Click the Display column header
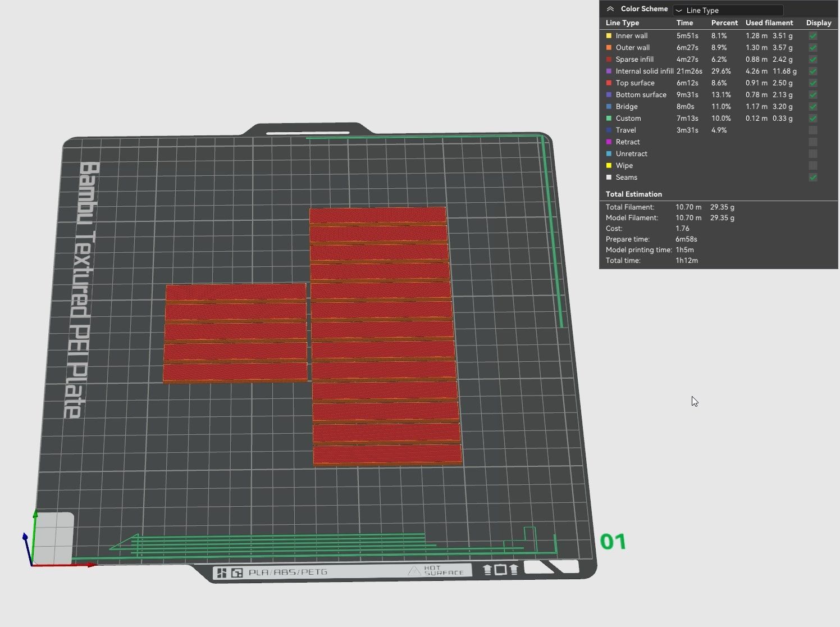 coord(819,22)
